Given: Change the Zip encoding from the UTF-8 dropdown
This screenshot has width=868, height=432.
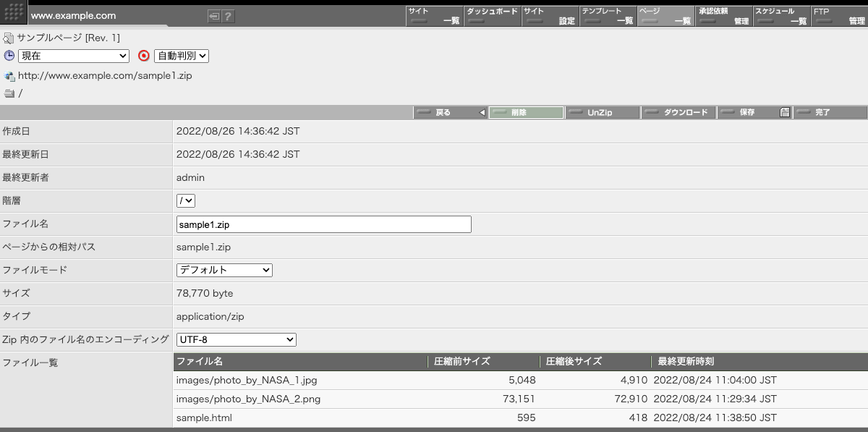Looking at the screenshot, I should [x=236, y=339].
